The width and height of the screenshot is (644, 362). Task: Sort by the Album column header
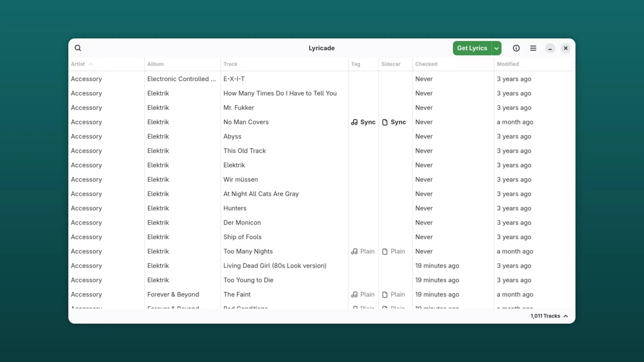(x=155, y=64)
